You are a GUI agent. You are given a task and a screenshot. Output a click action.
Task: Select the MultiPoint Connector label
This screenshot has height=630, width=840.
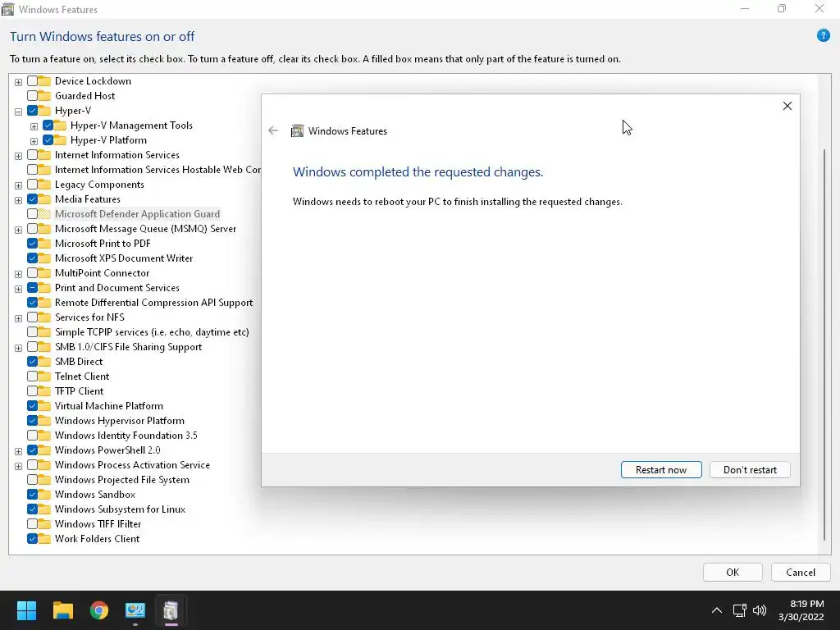102,272
